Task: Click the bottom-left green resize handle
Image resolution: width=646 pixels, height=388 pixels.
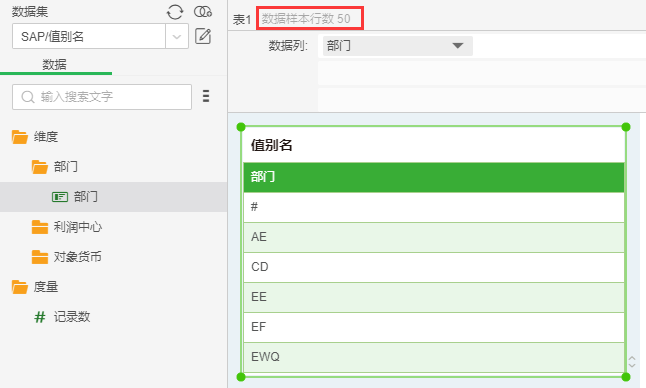Action: [241, 377]
